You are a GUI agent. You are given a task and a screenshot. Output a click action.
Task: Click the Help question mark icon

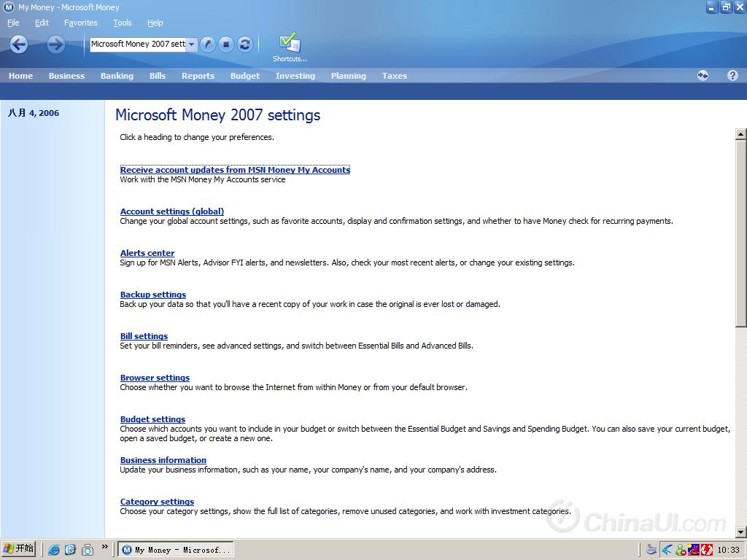[732, 75]
